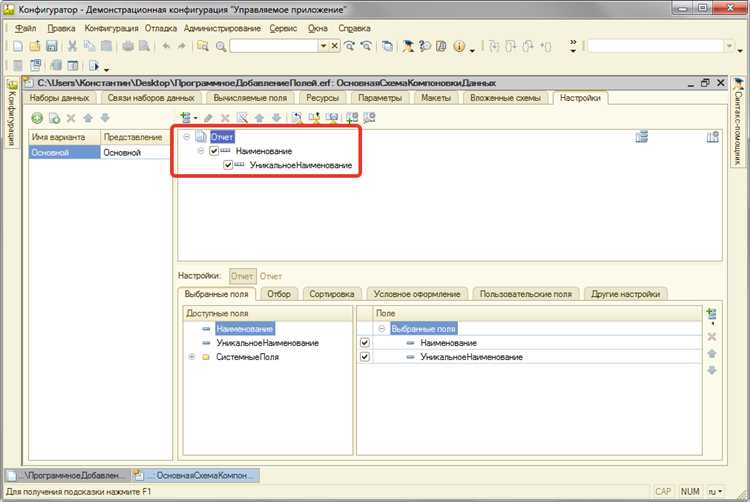This screenshot has width=750, height=502.
Task: Open the Синтакс-помощник side panel
Action: click(x=739, y=122)
